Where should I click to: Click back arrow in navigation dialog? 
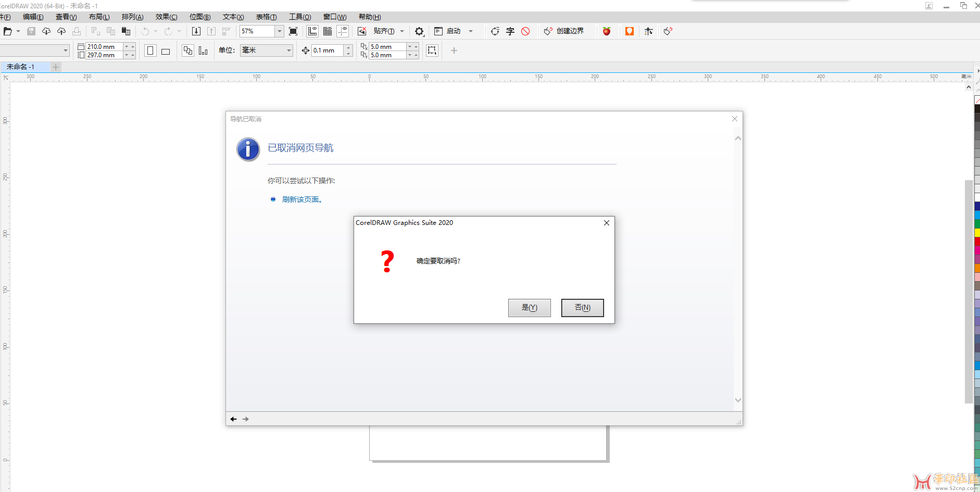pos(233,419)
